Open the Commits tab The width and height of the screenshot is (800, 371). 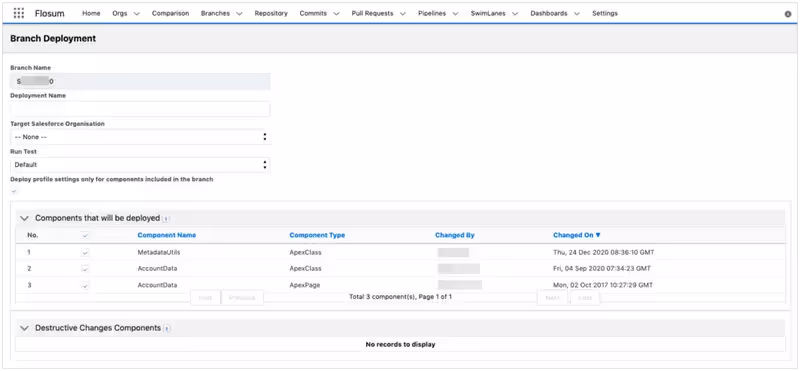tap(313, 14)
